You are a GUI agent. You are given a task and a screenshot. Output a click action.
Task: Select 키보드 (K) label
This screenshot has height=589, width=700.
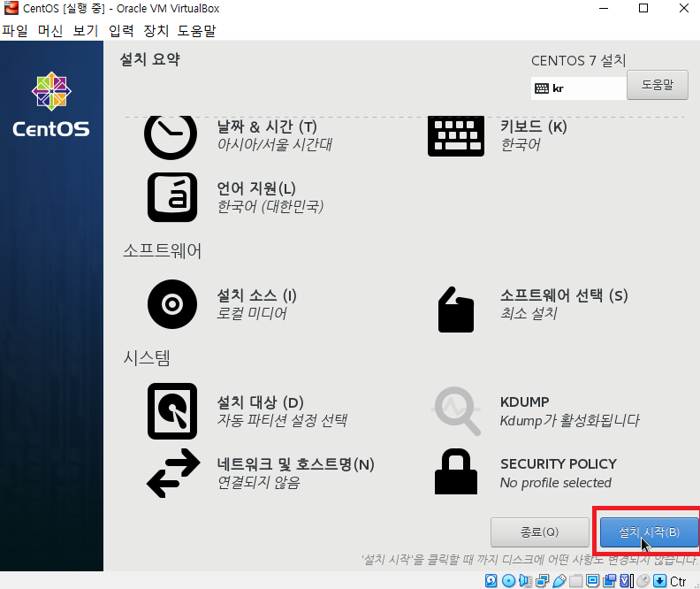(x=534, y=126)
